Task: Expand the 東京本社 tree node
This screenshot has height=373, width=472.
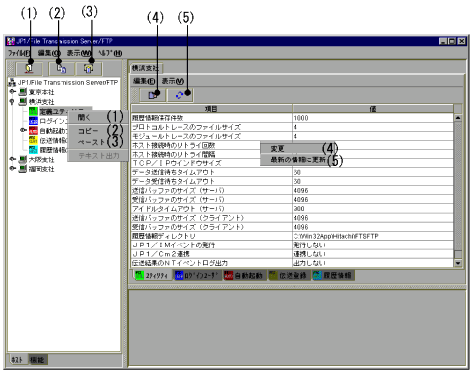Action: coord(12,91)
